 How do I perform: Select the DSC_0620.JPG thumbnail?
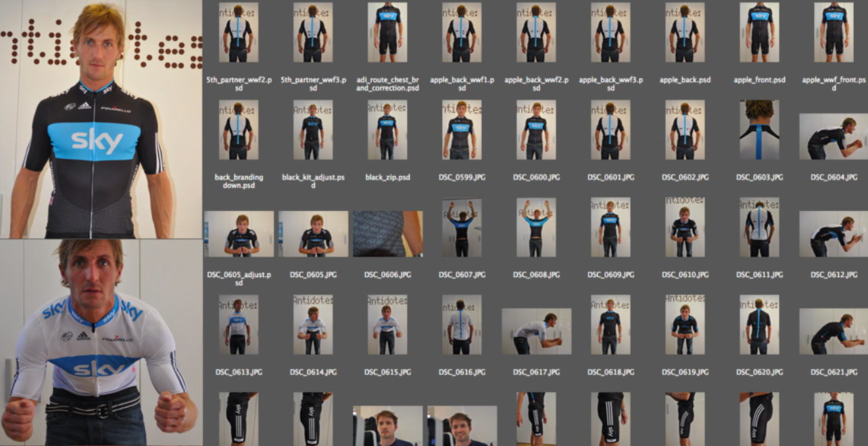(759, 324)
